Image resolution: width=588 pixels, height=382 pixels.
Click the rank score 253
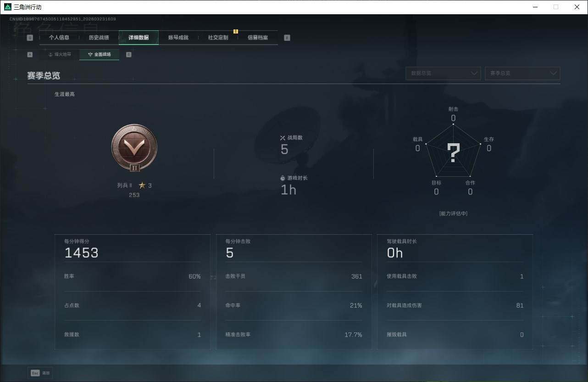(134, 195)
